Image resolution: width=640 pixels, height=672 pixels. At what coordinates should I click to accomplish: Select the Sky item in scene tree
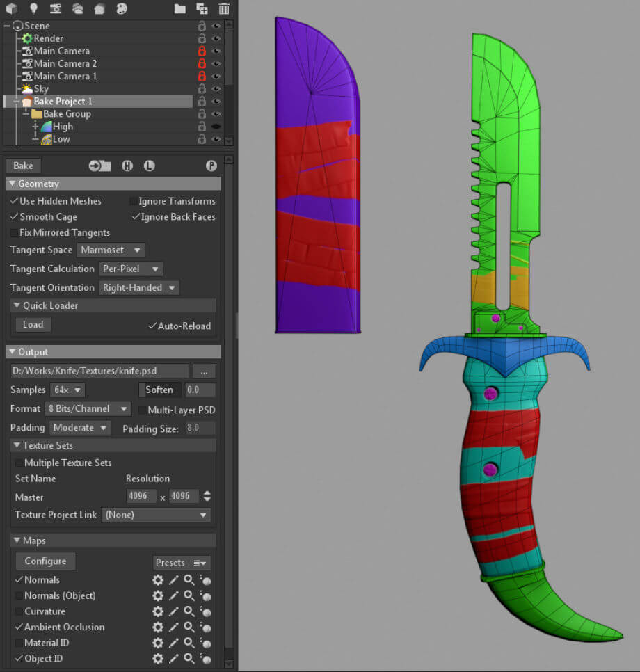point(42,89)
